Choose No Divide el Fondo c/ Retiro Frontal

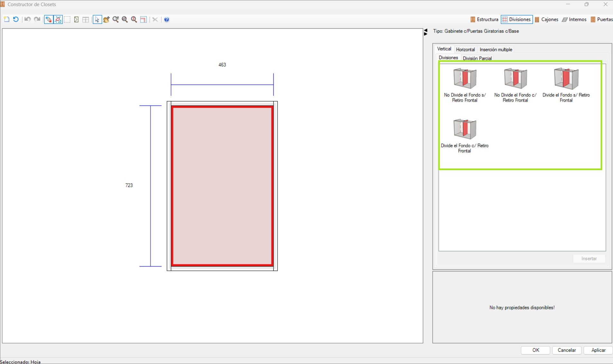[x=515, y=85]
